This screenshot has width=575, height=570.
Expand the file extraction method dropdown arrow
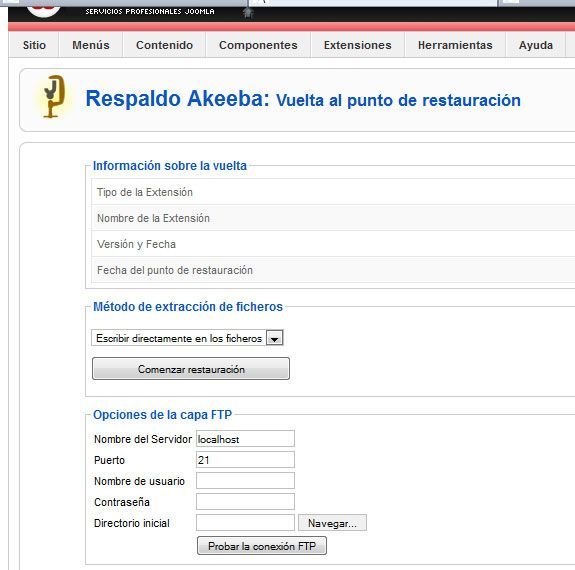pos(274,338)
